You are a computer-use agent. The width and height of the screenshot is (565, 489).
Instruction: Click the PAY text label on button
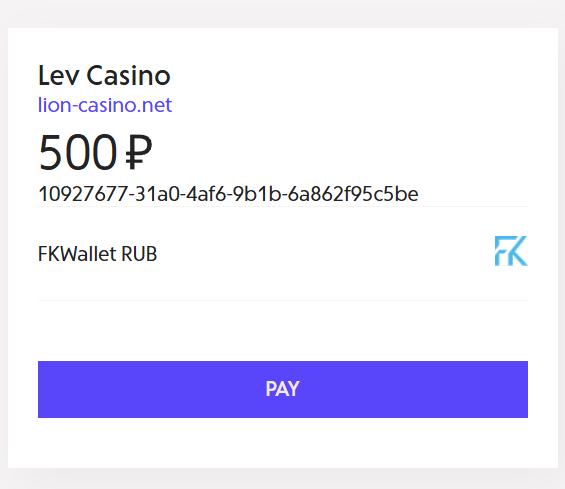coord(282,389)
